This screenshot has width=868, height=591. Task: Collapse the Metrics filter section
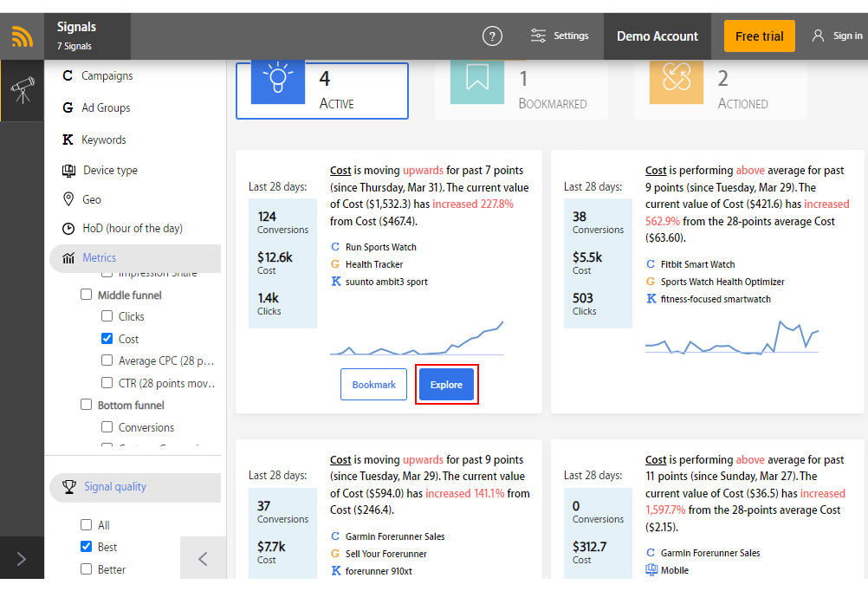(135, 258)
